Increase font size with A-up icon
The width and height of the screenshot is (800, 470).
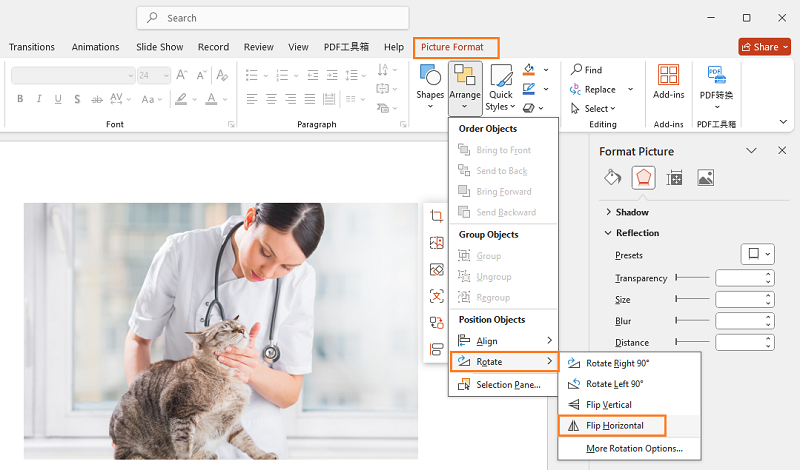(182, 76)
